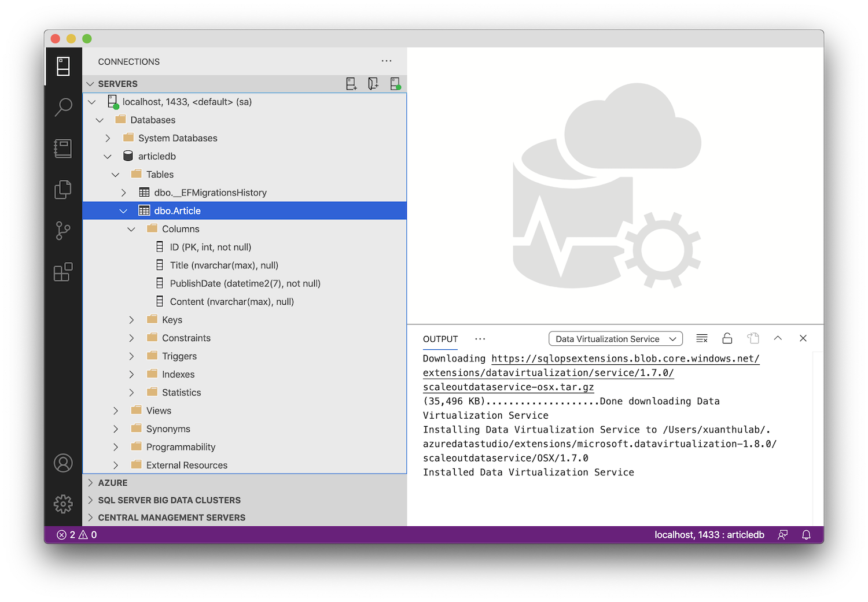Collapse the Columns folder

coord(131,229)
